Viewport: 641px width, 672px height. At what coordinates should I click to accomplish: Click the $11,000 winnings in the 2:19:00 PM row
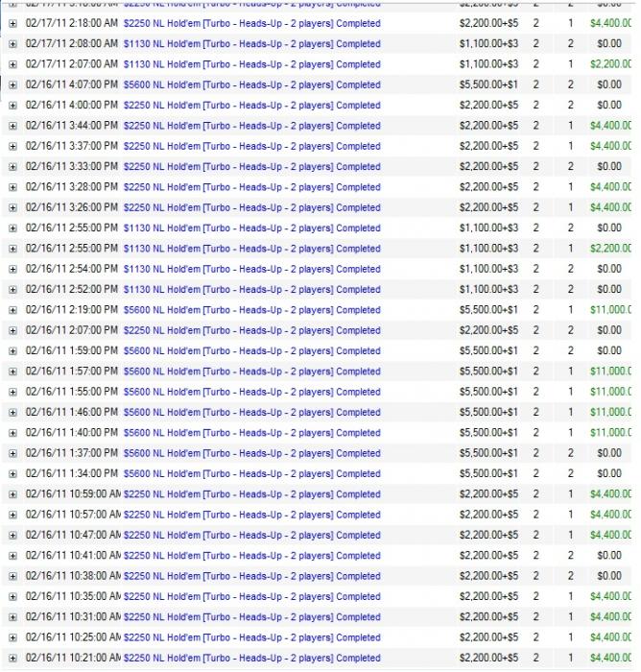[610, 310]
